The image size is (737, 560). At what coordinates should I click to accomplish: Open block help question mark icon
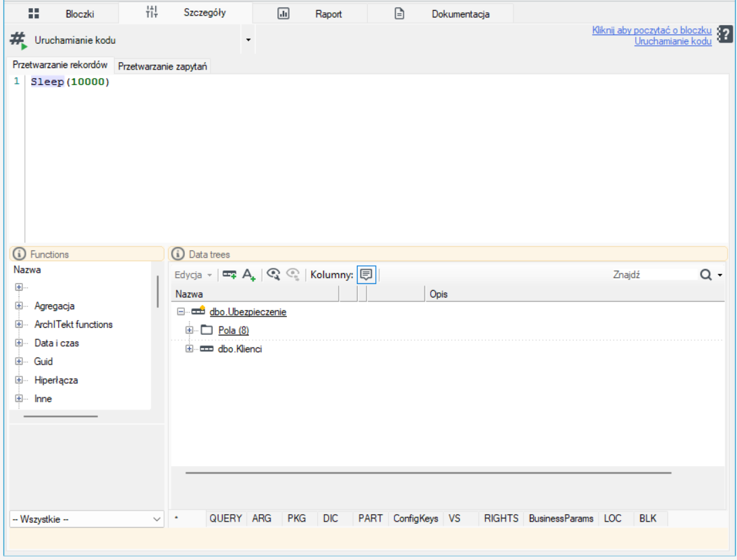[x=725, y=34]
